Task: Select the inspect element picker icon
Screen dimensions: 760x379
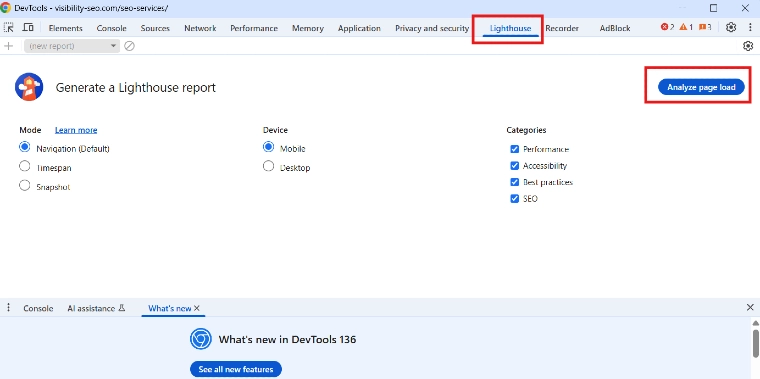Action: 9,28
